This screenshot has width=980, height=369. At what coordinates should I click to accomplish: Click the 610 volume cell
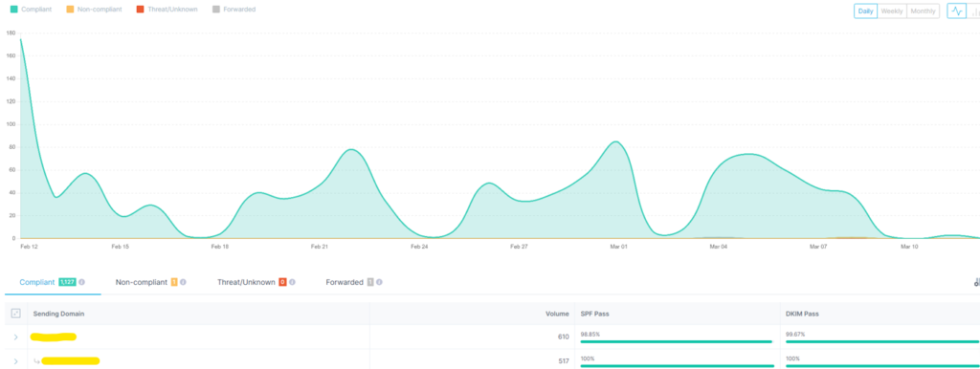pos(563,337)
